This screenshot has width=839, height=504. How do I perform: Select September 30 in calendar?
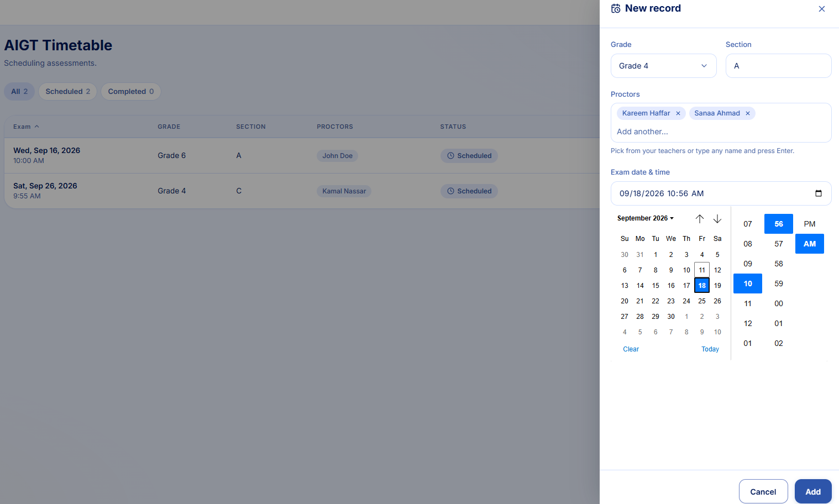671,317
